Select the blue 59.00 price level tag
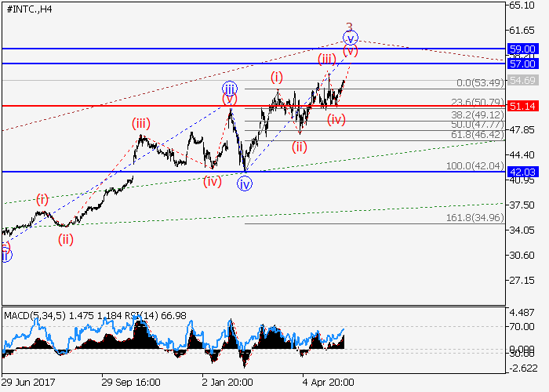The width and height of the screenshot is (549, 392). [x=522, y=49]
